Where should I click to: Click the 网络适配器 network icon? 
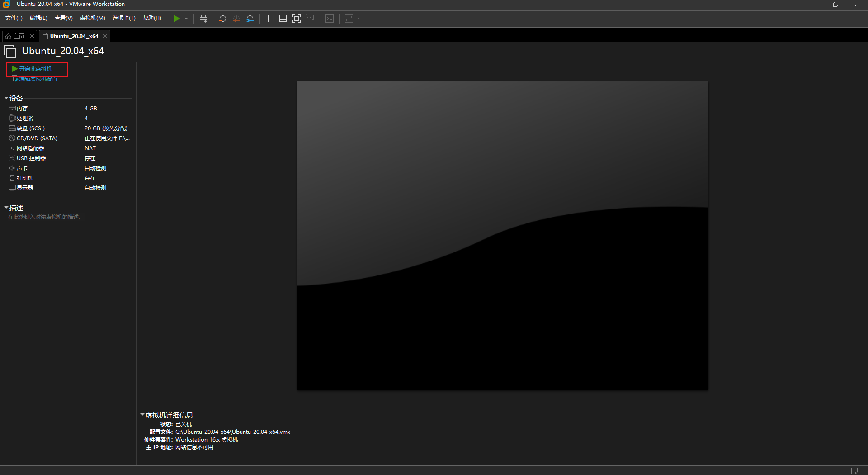pos(12,148)
